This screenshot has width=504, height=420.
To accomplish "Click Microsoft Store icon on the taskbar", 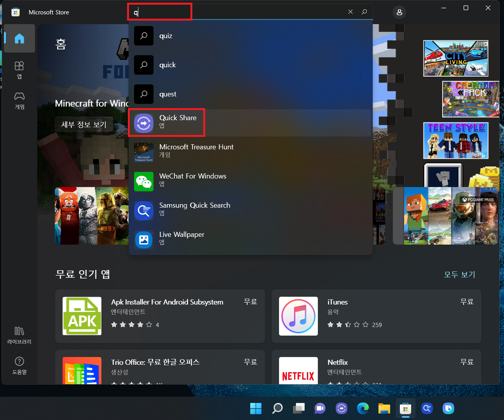I will pos(405,408).
